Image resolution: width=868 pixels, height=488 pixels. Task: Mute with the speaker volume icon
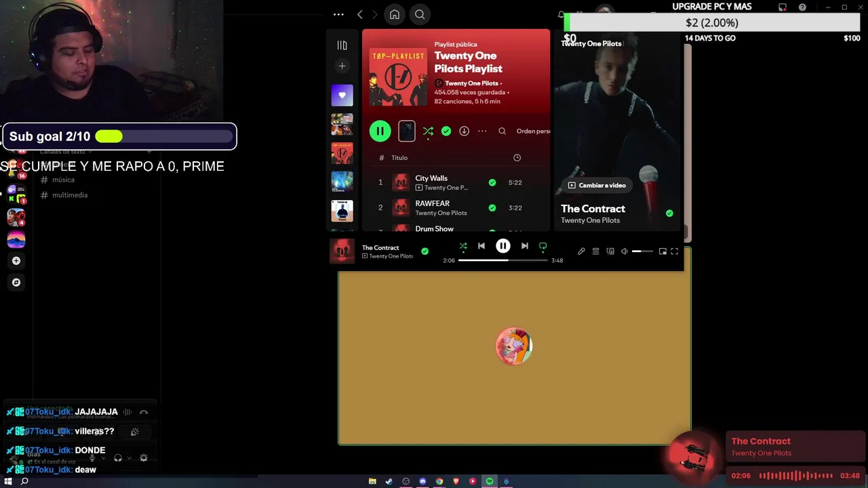[625, 251]
